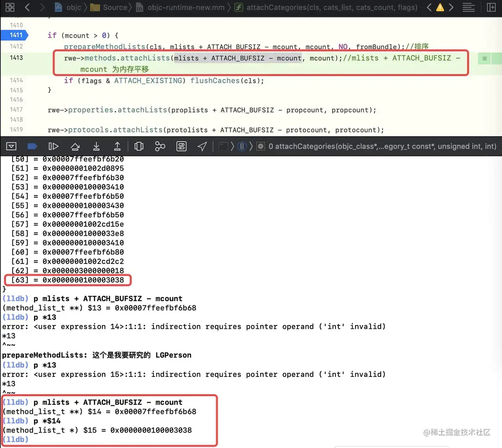Click the $15 = 0x0000000100003038 result line
Viewport: 502px width, 448px height.
coord(97,430)
